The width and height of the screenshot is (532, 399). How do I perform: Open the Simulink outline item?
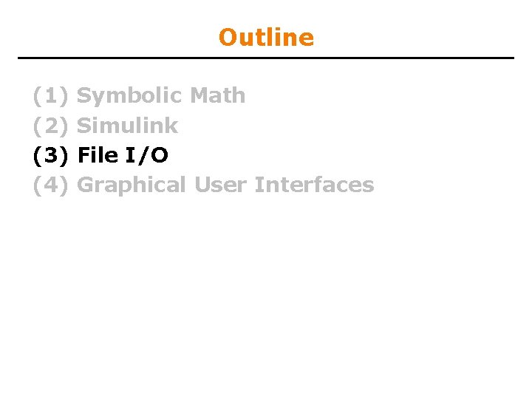point(127,126)
